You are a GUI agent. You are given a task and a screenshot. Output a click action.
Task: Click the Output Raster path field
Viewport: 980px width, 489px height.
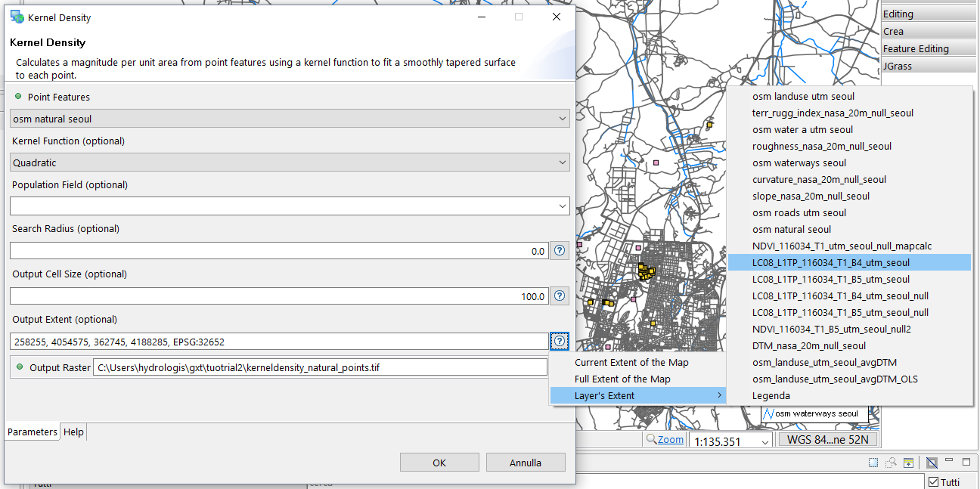319,367
